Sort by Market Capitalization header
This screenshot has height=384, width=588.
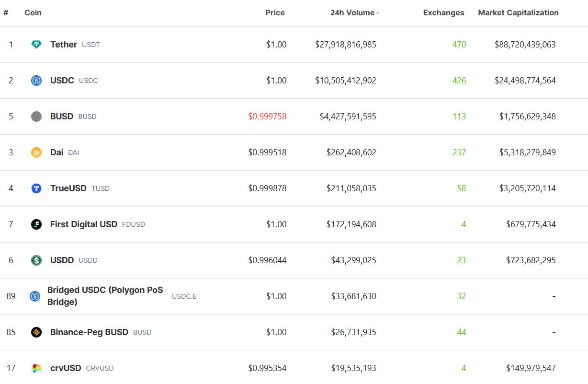click(518, 13)
